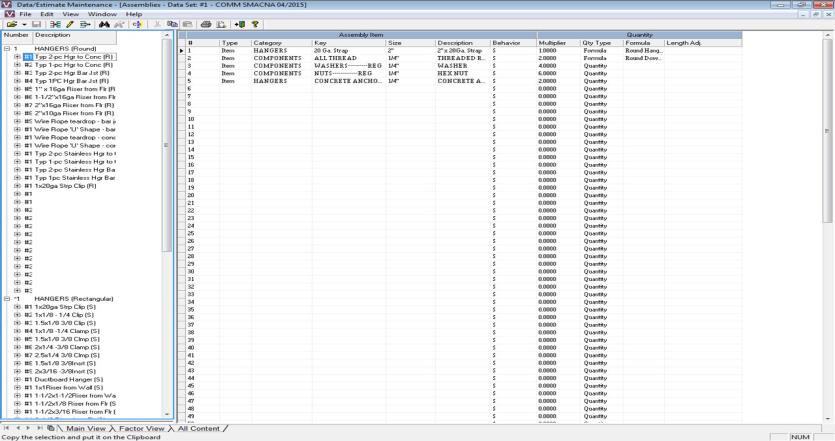The width and height of the screenshot is (835, 441).
Task: Open the View menu
Action: [70, 14]
